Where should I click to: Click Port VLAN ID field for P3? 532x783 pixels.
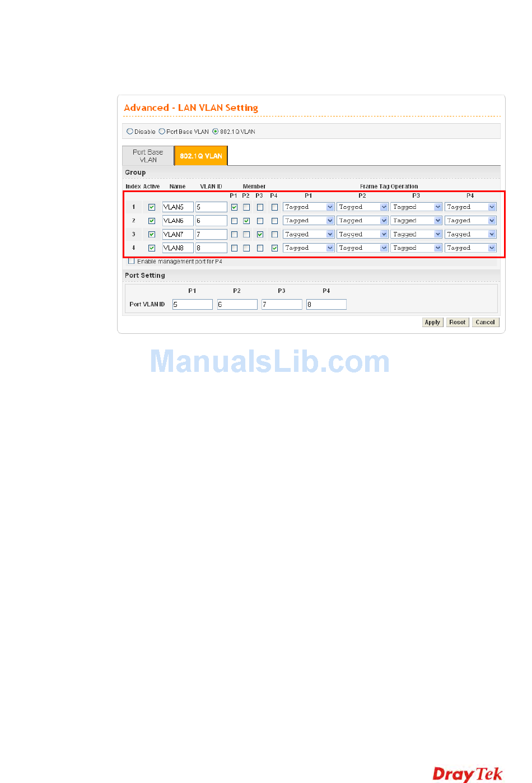tap(282, 304)
